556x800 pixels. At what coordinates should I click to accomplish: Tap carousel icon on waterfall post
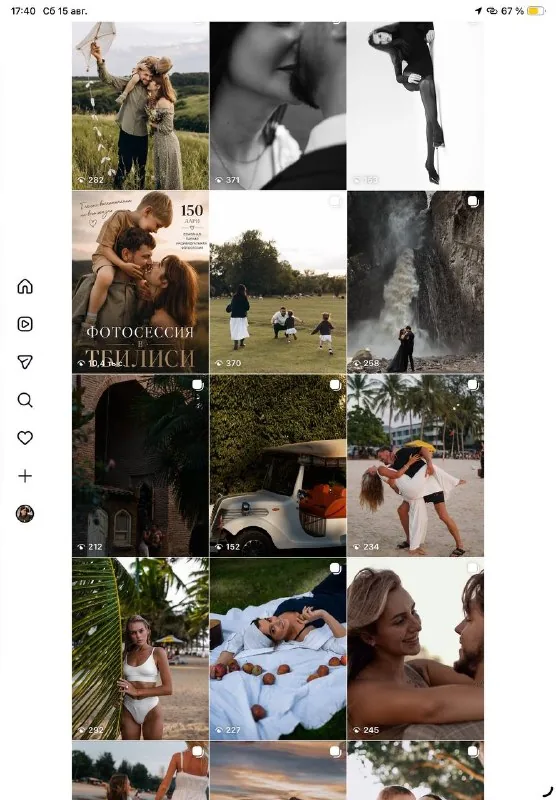click(x=473, y=201)
